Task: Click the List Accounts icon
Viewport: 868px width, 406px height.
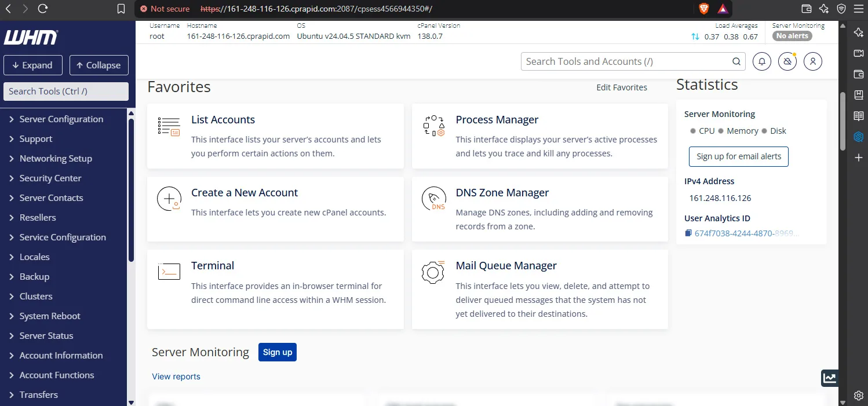Action: [169, 126]
